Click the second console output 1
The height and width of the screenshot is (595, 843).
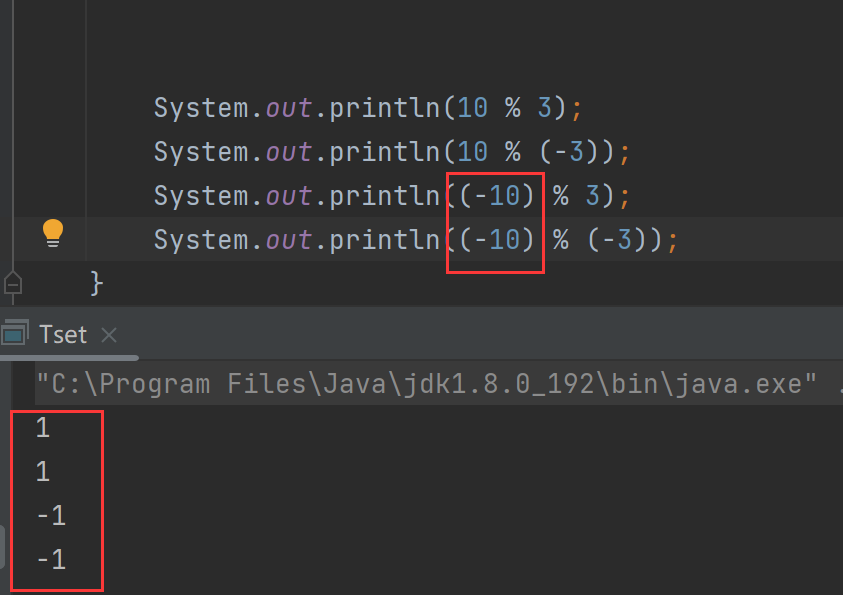click(43, 472)
